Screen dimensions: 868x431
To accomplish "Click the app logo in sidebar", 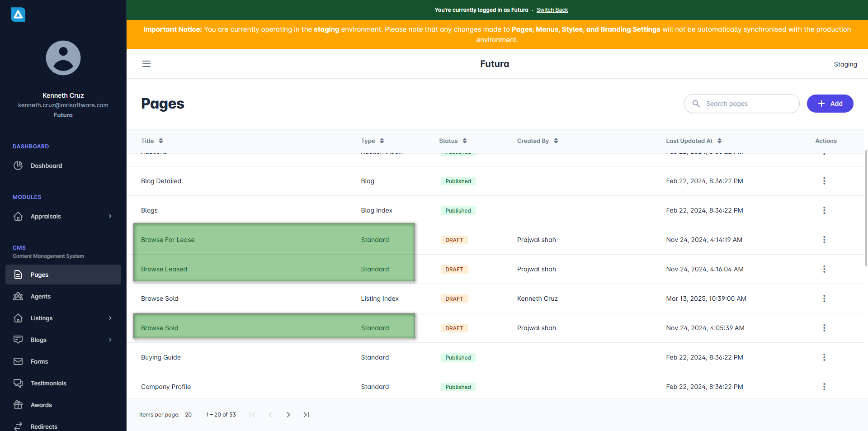I will (18, 14).
